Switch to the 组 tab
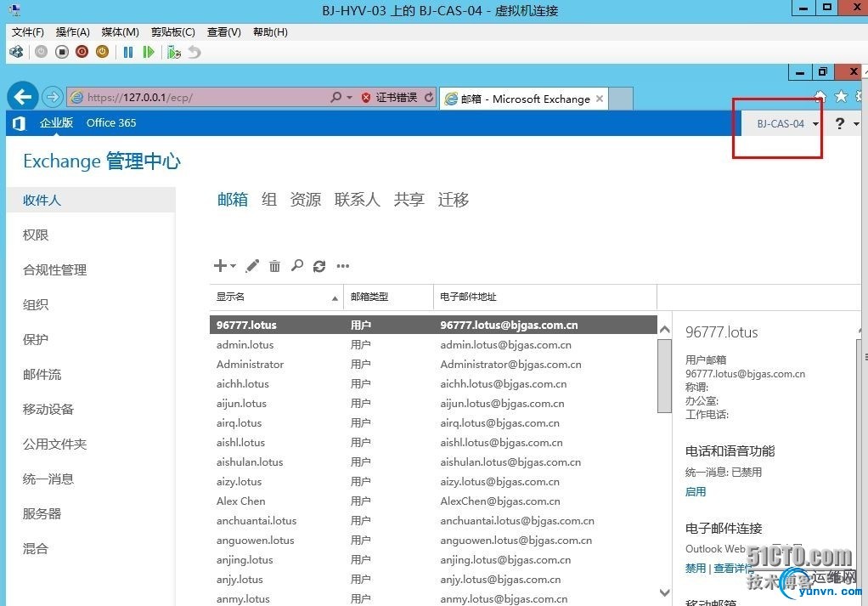Image resolution: width=868 pixels, height=606 pixels. (x=269, y=200)
